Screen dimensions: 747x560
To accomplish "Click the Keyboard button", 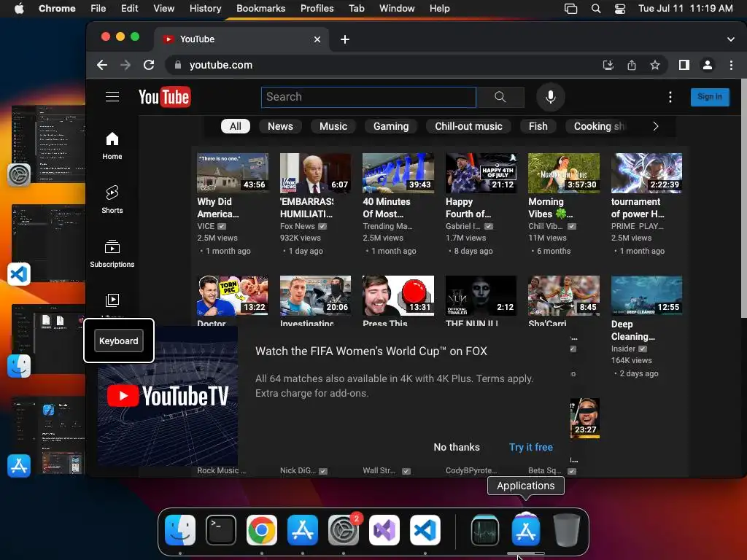I will (x=119, y=341).
